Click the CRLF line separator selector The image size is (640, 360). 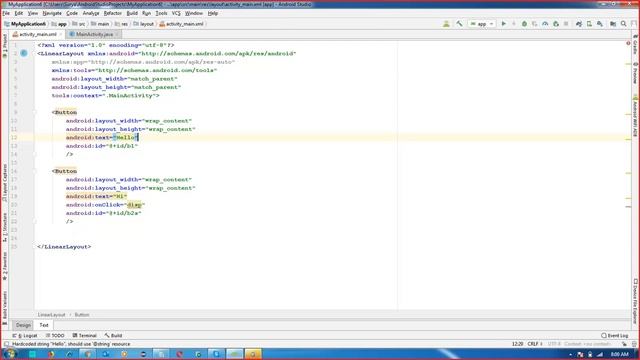tap(535, 344)
